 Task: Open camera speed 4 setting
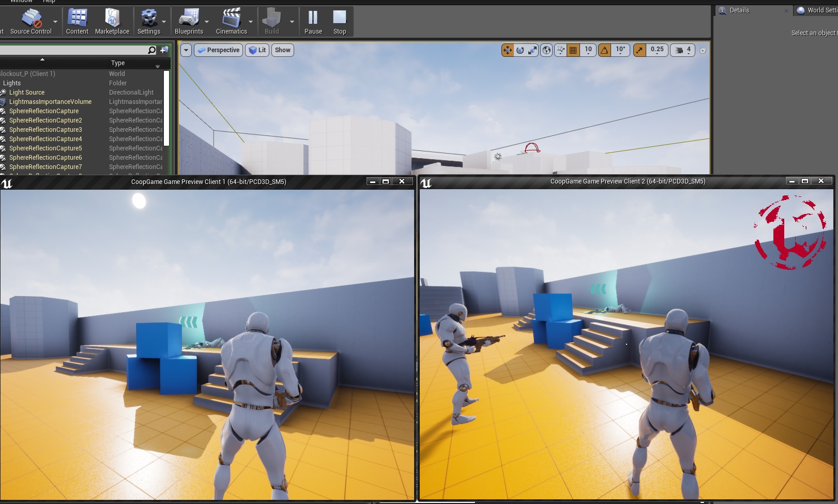683,50
